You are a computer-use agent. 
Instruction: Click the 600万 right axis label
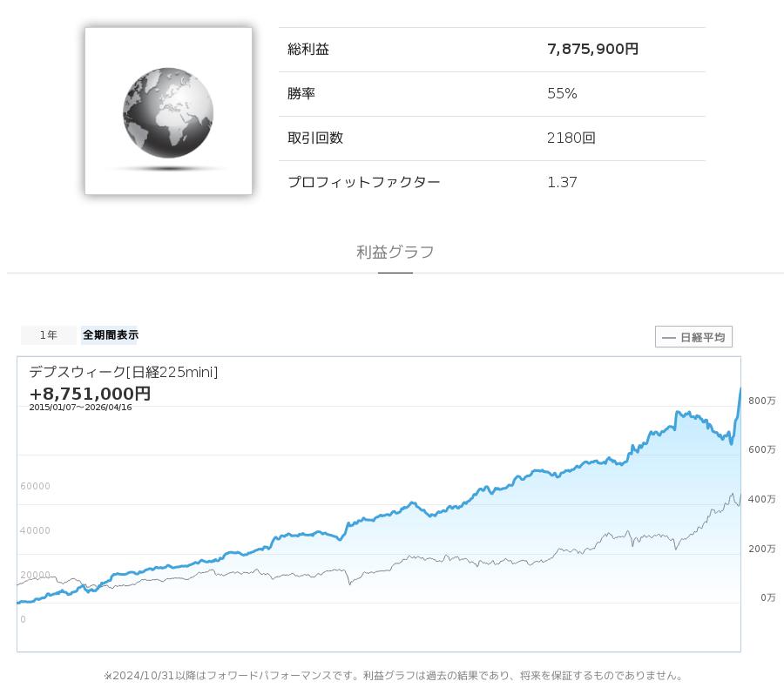(761, 449)
